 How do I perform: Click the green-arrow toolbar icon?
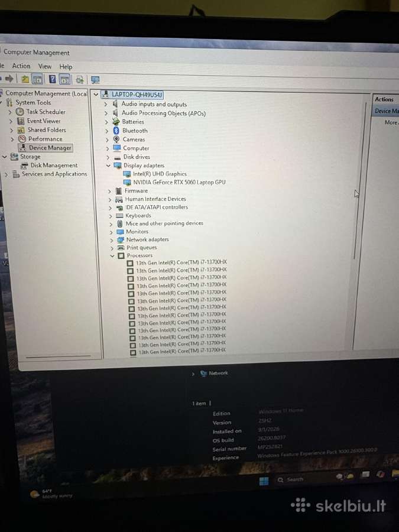pyautogui.click(x=80, y=80)
